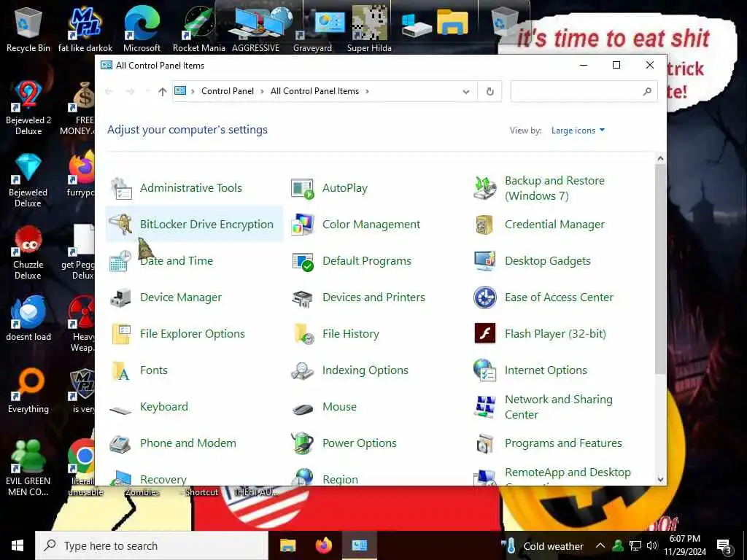Image resolution: width=747 pixels, height=560 pixels.
Task: Select EVIL GREEN MEN CO... desktop shortcut
Action: [x=28, y=469]
